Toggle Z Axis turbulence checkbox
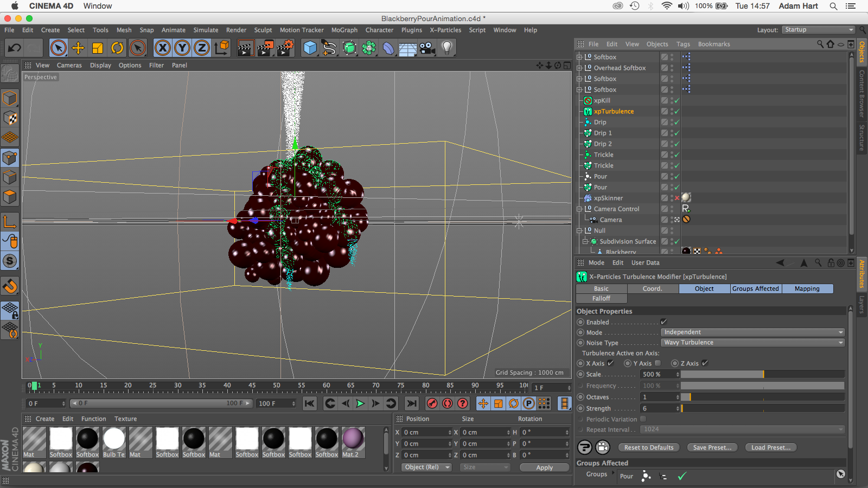868x488 pixels. tap(705, 363)
